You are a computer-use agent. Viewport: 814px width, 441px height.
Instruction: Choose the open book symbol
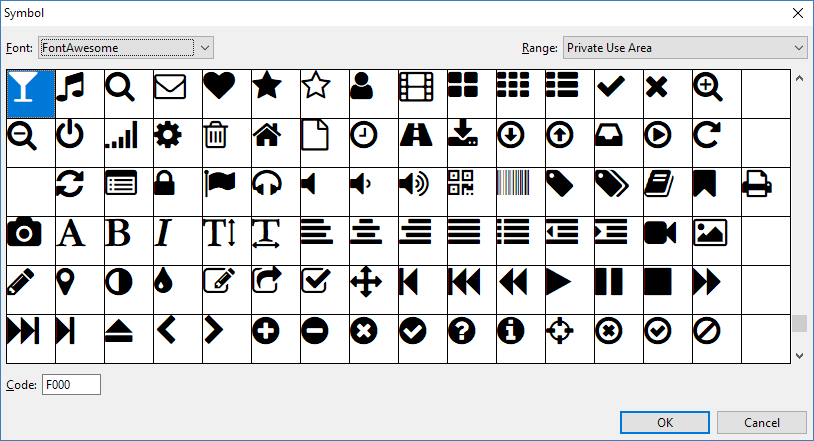[x=668, y=192]
